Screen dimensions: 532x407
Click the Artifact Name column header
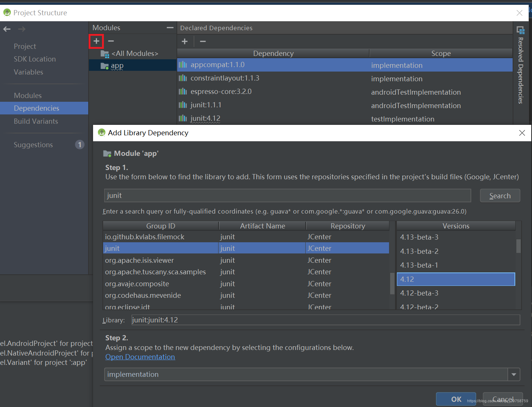point(262,226)
